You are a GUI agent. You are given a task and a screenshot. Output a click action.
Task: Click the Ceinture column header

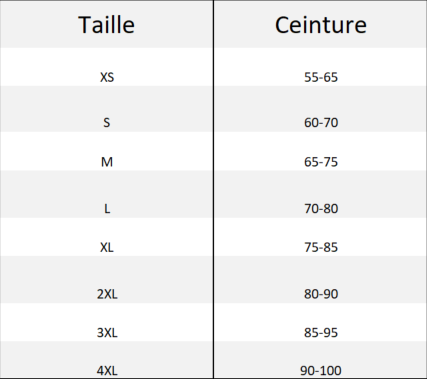[x=321, y=25]
